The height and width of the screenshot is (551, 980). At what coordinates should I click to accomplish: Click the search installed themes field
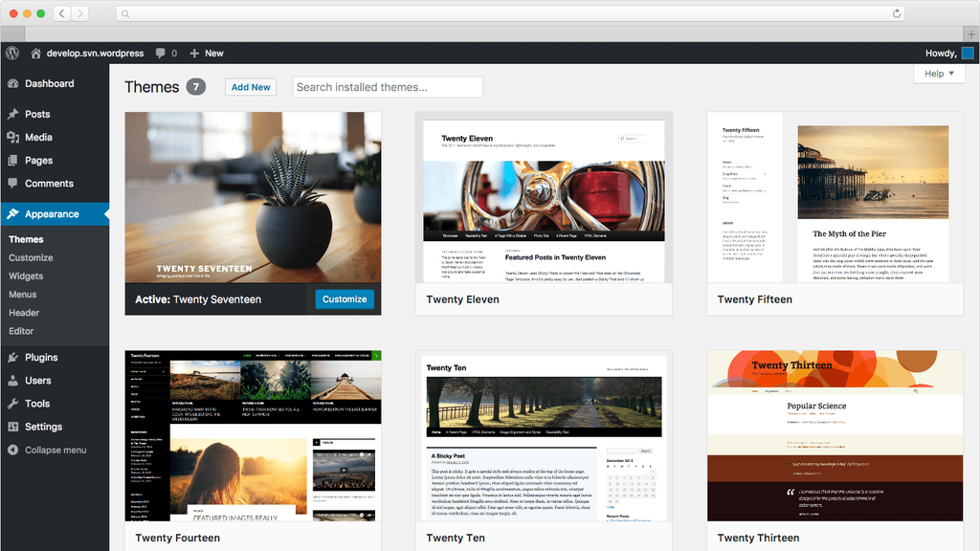point(387,86)
